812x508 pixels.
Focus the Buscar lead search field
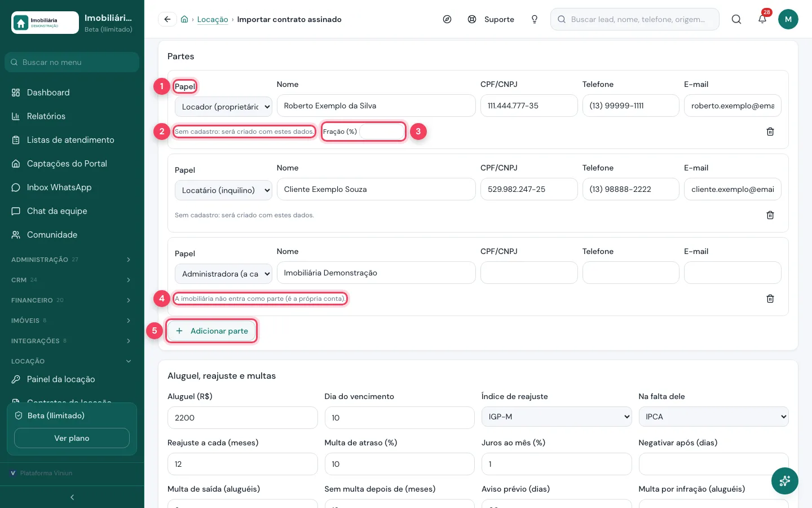click(x=635, y=19)
